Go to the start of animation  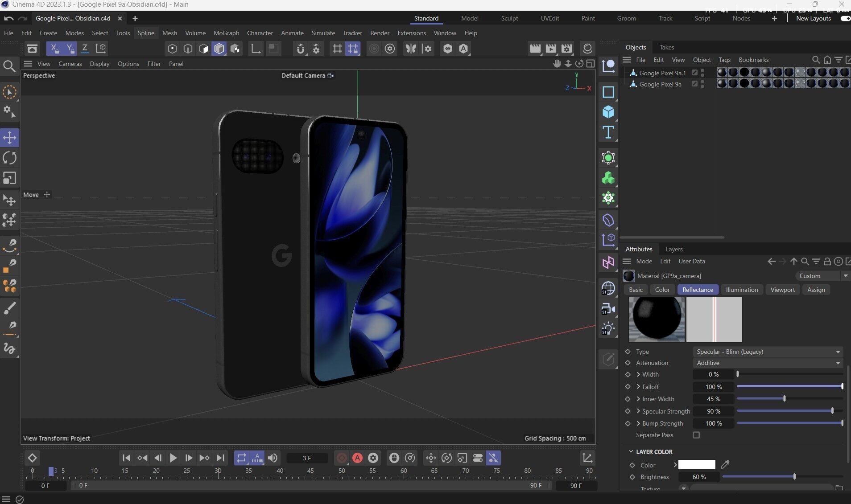pyautogui.click(x=126, y=458)
